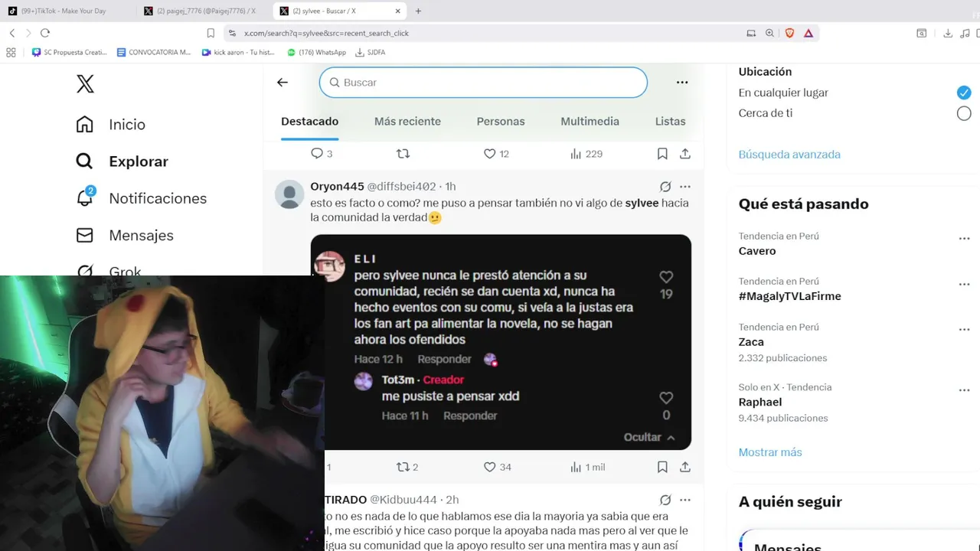This screenshot has height=551, width=980.
Task: Open the embedded TikTok comment image
Action: coord(501,342)
